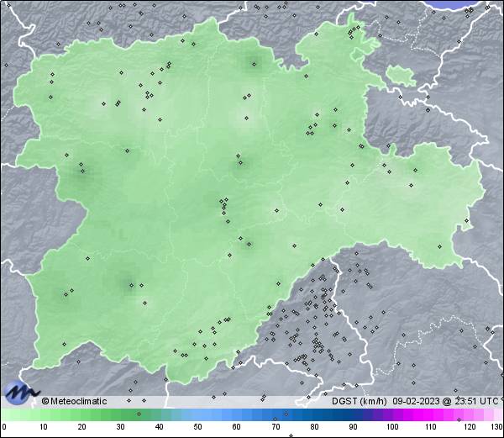Pick the scale value 40
The height and width of the screenshot is (438, 504).
click(x=159, y=427)
